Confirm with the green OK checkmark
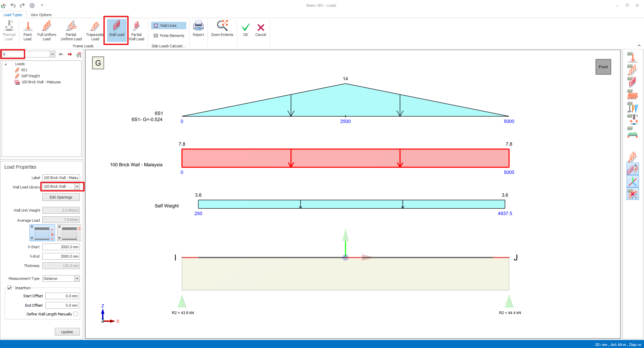 click(x=245, y=29)
